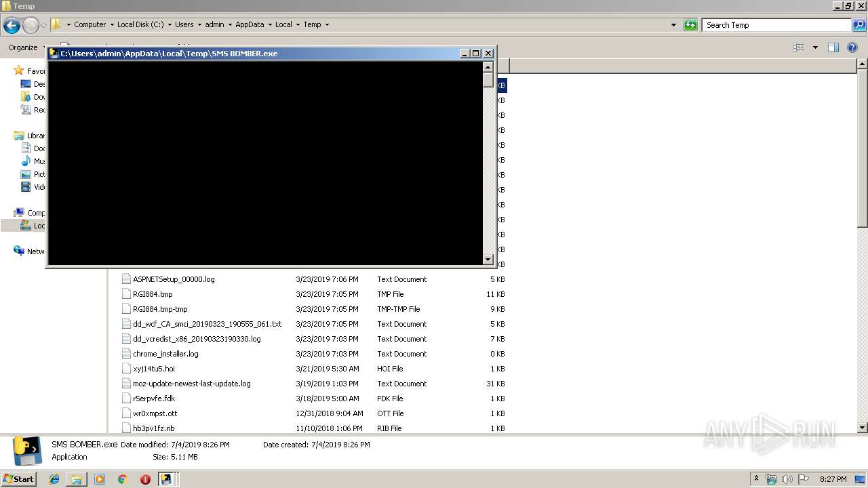Go to the admin breadcrumb folder
The image size is (868, 488).
214,24
